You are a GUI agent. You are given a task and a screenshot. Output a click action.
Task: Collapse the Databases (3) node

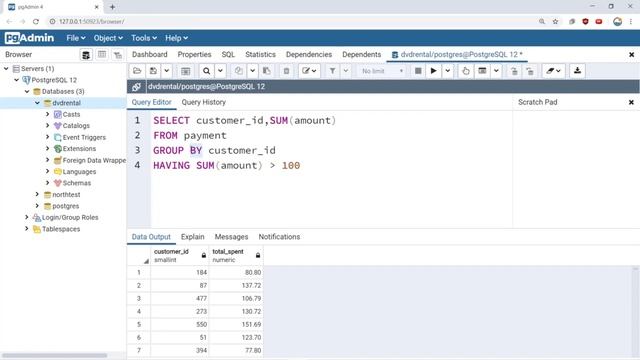pos(27,91)
